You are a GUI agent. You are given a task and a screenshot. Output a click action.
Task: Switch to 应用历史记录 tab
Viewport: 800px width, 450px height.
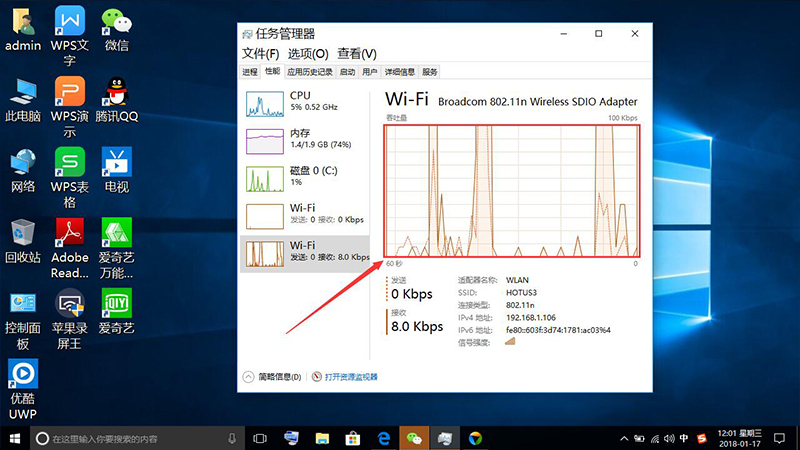click(310, 72)
